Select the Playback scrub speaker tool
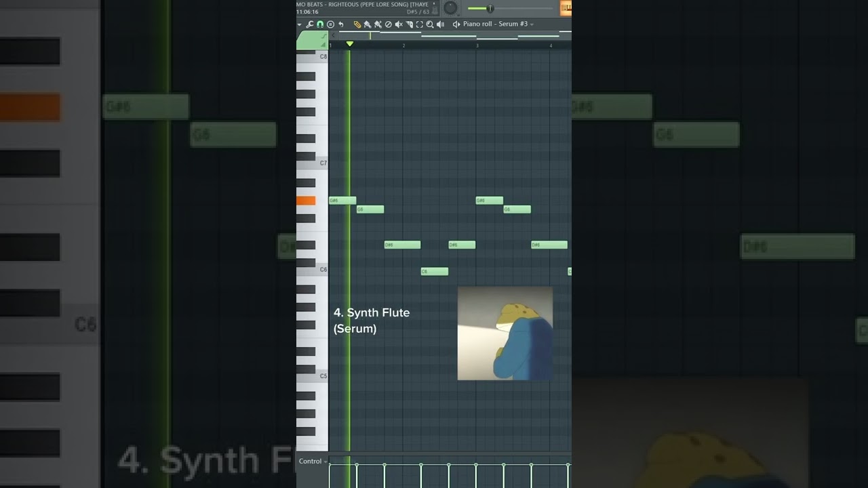This screenshot has width=868, height=488. coord(441,24)
